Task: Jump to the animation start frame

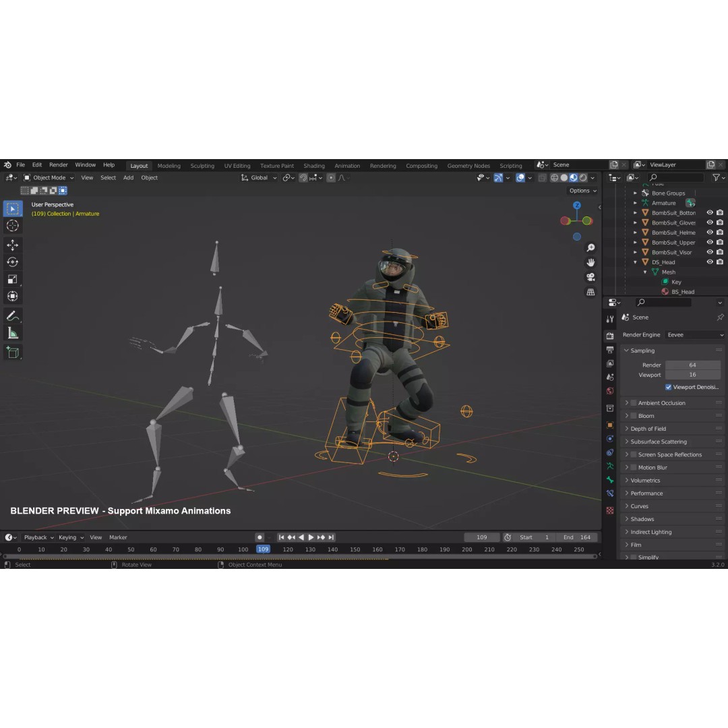Action: (x=281, y=537)
